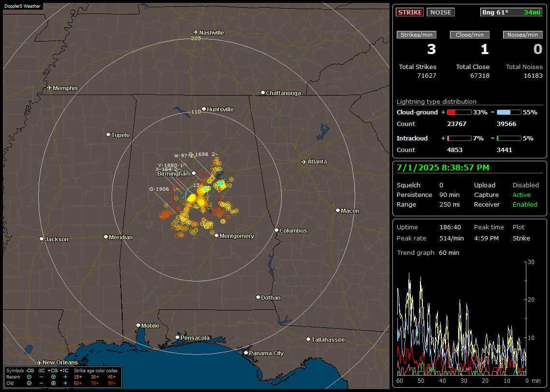
Task: Select the Dothan city marker dot
Action: pos(258,297)
